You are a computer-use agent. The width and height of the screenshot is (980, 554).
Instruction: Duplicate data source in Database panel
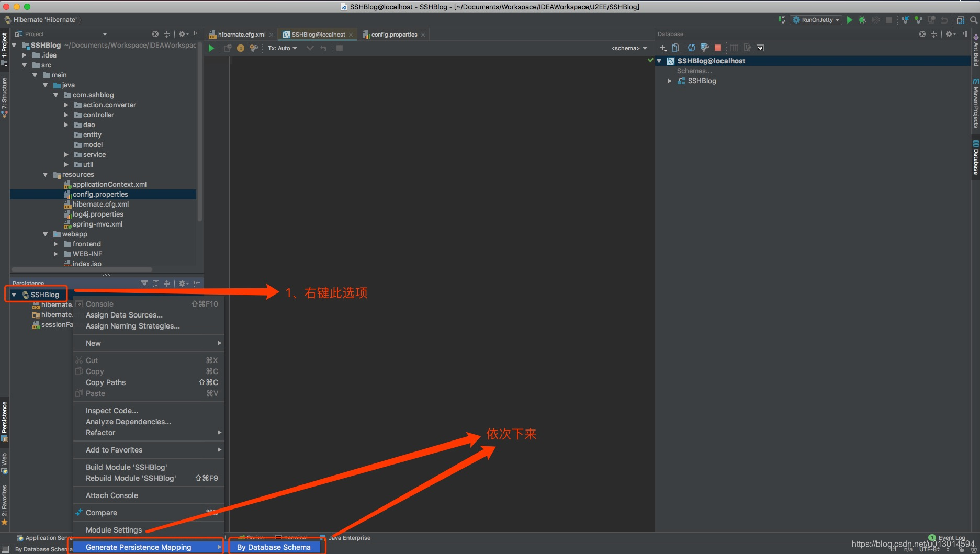[x=675, y=48]
